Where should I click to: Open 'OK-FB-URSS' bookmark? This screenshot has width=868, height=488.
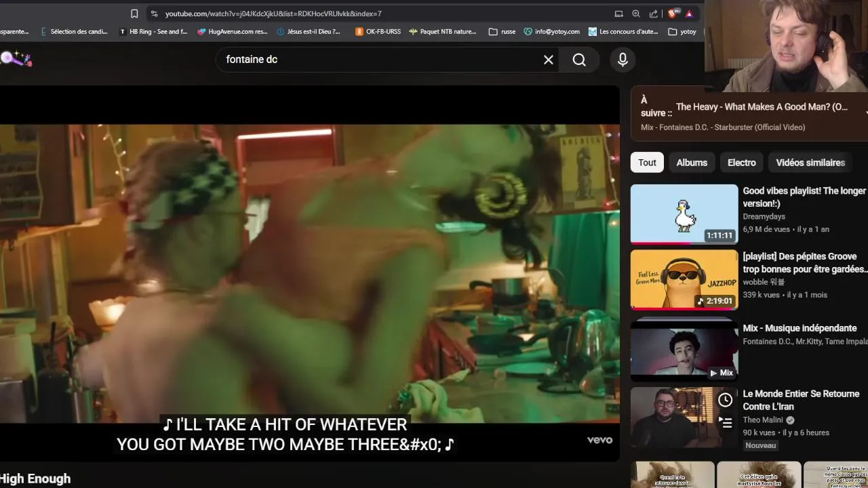pyautogui.click(x=378, y=31)
